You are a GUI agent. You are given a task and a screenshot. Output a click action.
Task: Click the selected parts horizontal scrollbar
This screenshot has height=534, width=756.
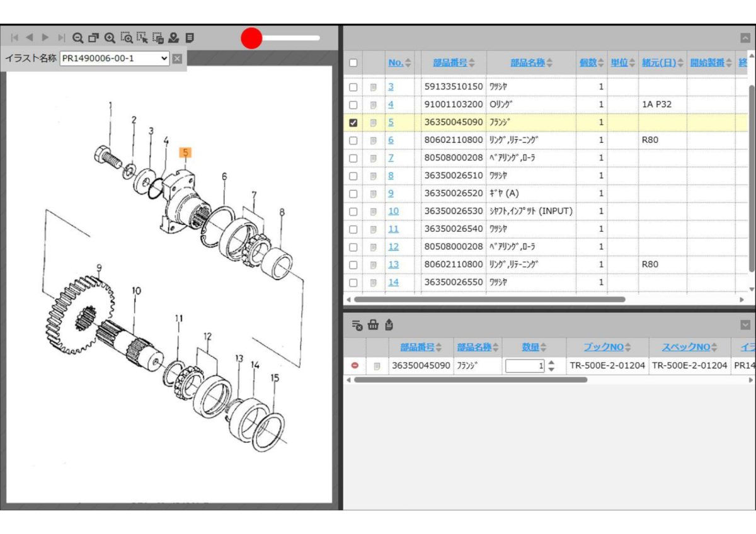click(471, 380)
